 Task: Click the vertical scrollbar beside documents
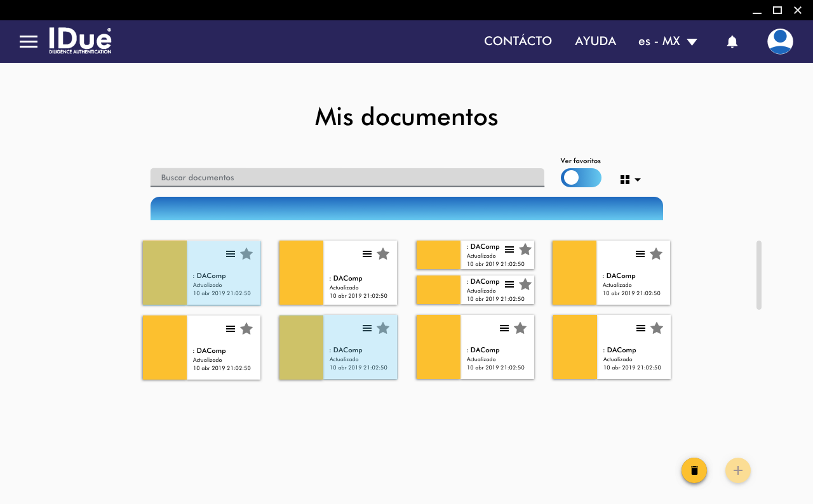758,275
